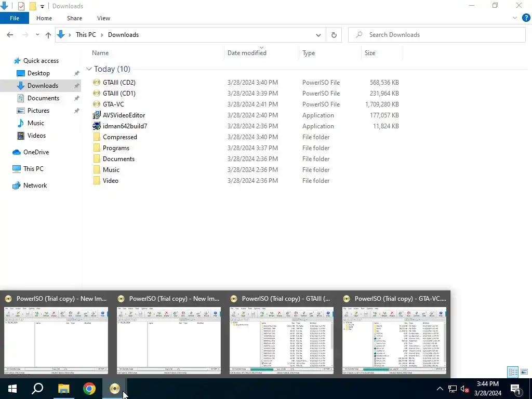Open Network in the navigation pane
Image resolution: width=532 pixels, height=399 pixels.
35,185
